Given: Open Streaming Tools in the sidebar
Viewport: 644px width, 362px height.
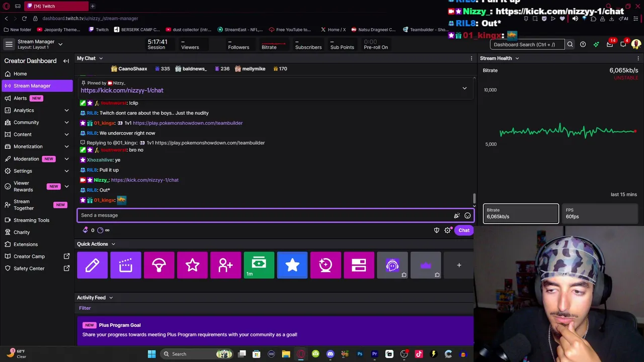Looking at the screenshot, I should click(x=37, y=220).
